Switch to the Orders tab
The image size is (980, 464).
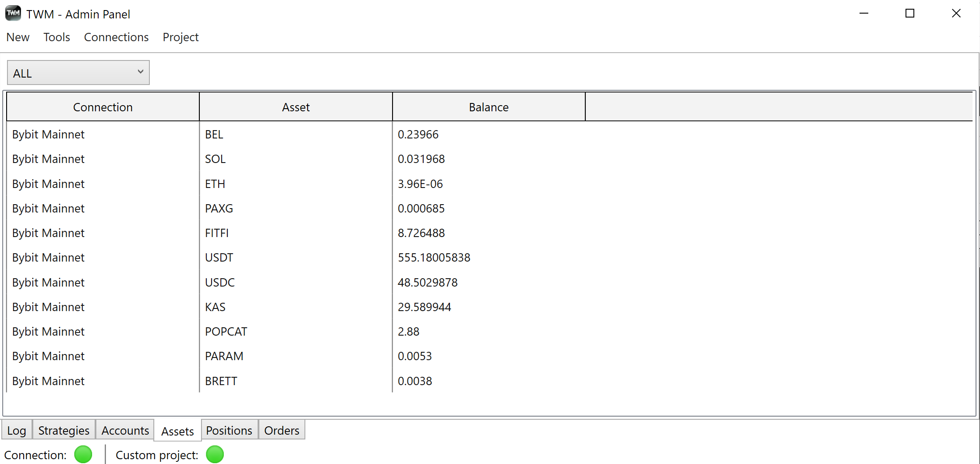[x=282, y=430]
